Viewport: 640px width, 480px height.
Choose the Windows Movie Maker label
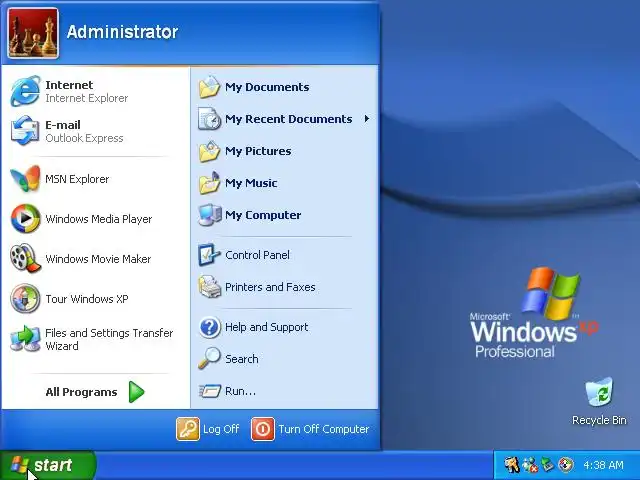pyautogui.click(x=98, y=259)
